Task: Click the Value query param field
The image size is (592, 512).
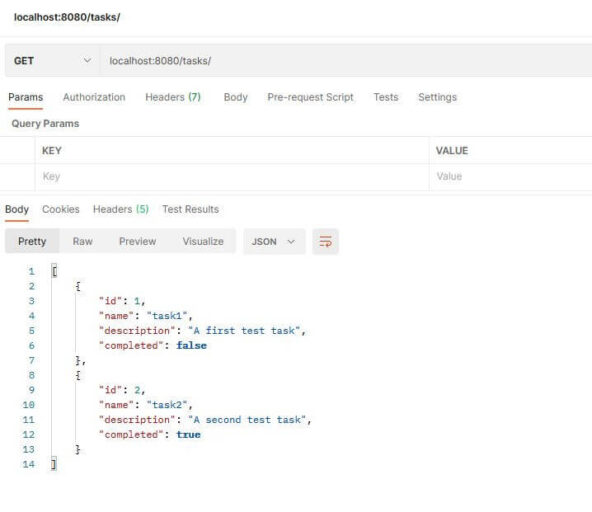Action: [511, 177]
